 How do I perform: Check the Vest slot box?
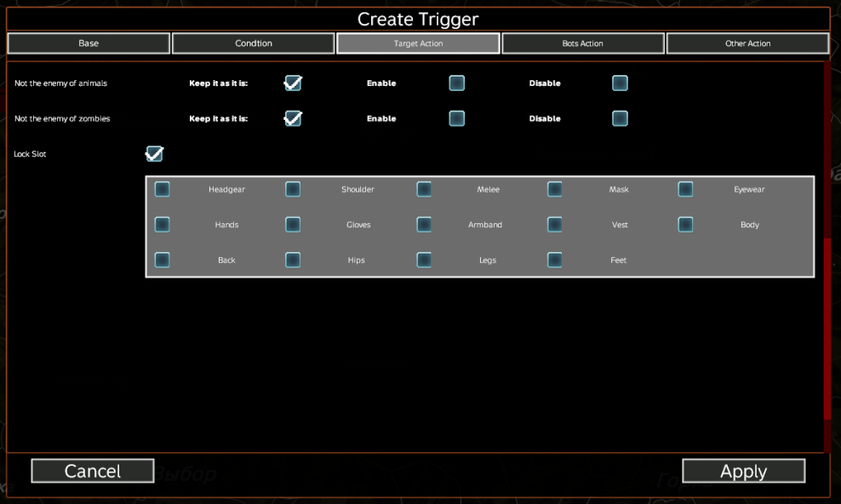[x=555, y=225]
